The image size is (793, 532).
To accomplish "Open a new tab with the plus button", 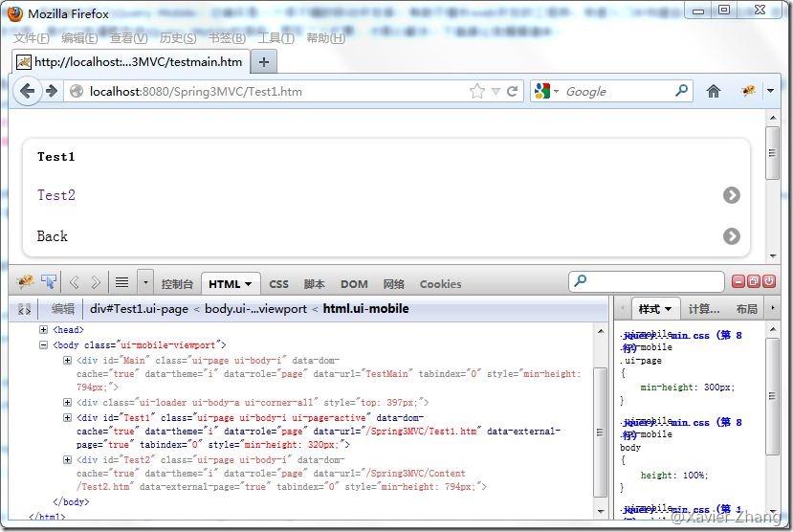I will tap(264, 61).
